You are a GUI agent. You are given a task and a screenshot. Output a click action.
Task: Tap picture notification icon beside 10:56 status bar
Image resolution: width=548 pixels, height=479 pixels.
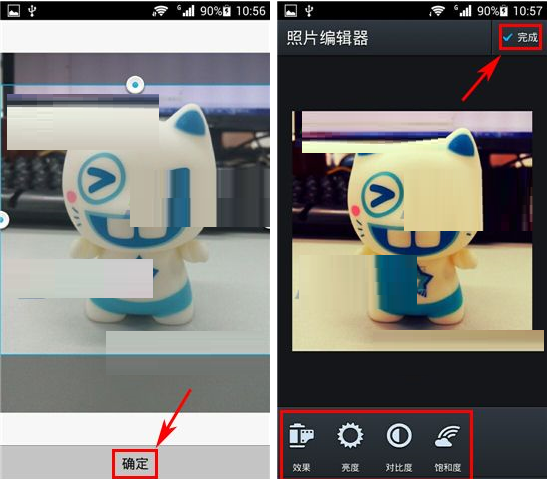[14, 10]
